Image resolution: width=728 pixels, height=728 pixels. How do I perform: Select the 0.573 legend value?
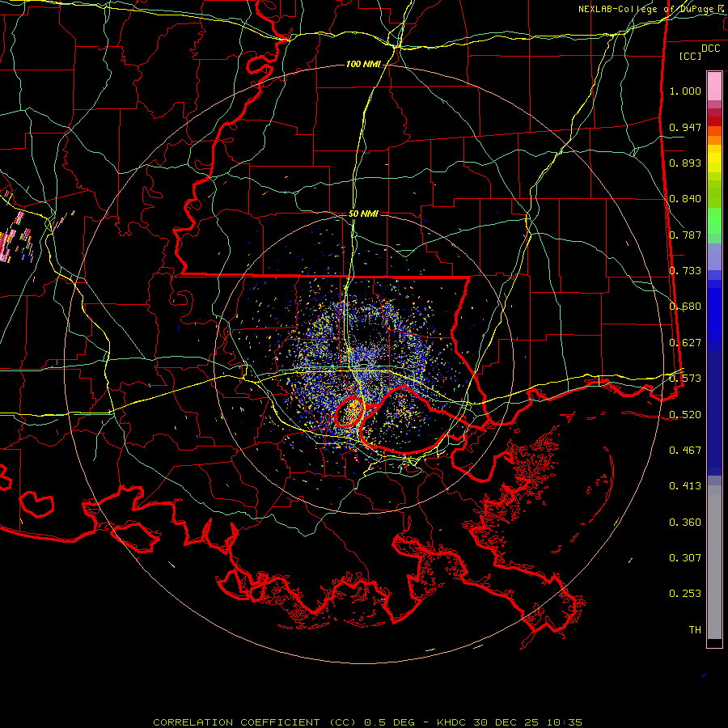pos(685,379)
